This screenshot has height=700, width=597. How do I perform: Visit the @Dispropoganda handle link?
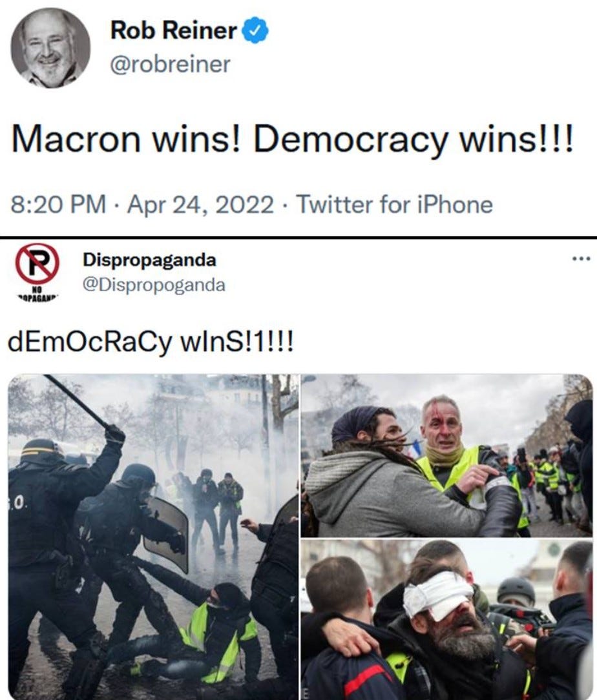pos(154,284)
